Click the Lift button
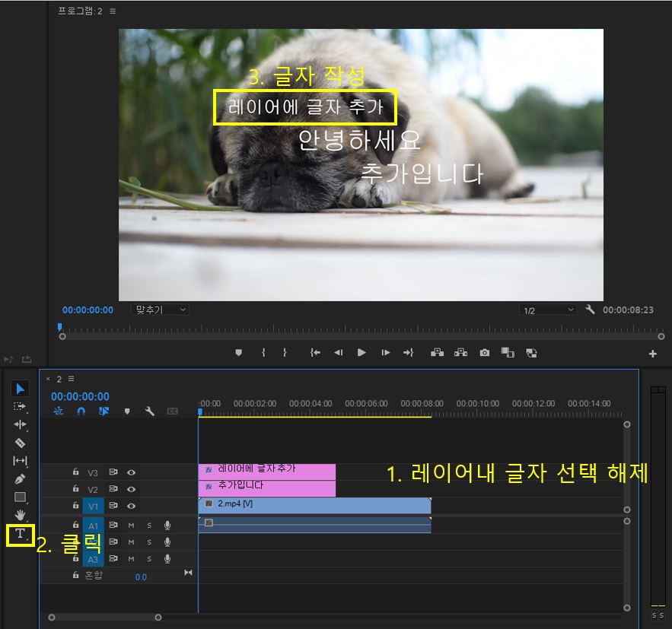Screen dimensions: 672x629 tap(437, 353)
